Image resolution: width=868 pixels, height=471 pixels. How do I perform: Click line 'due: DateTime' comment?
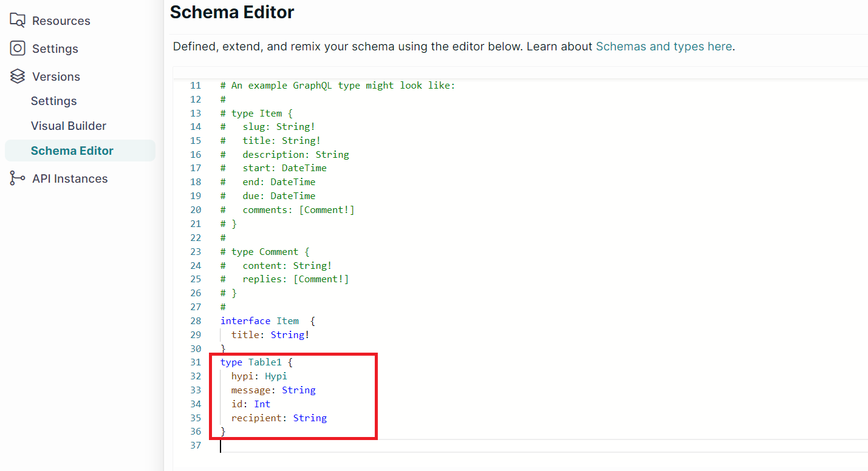pyautogui.click(x=268, y=196)
